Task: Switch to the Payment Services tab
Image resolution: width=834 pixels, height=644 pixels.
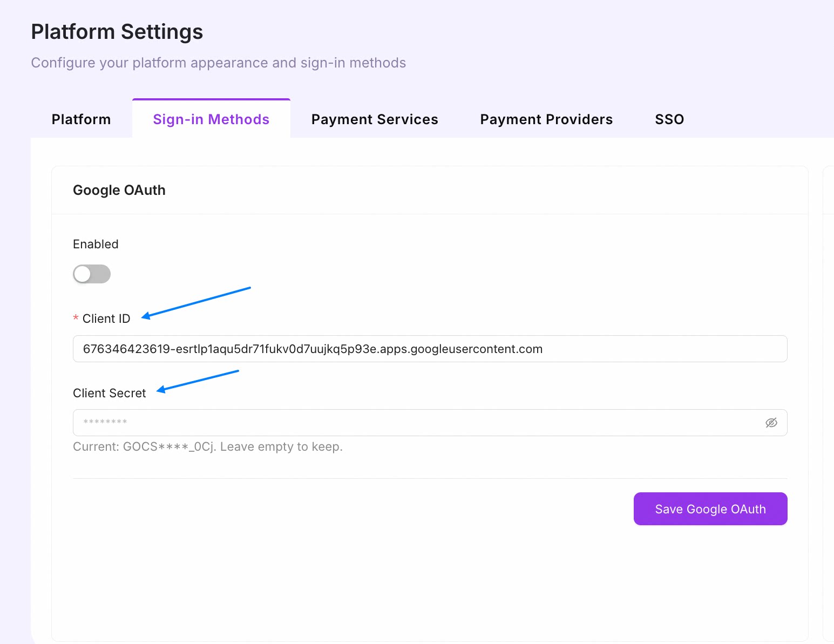Action: coord(375,119)
